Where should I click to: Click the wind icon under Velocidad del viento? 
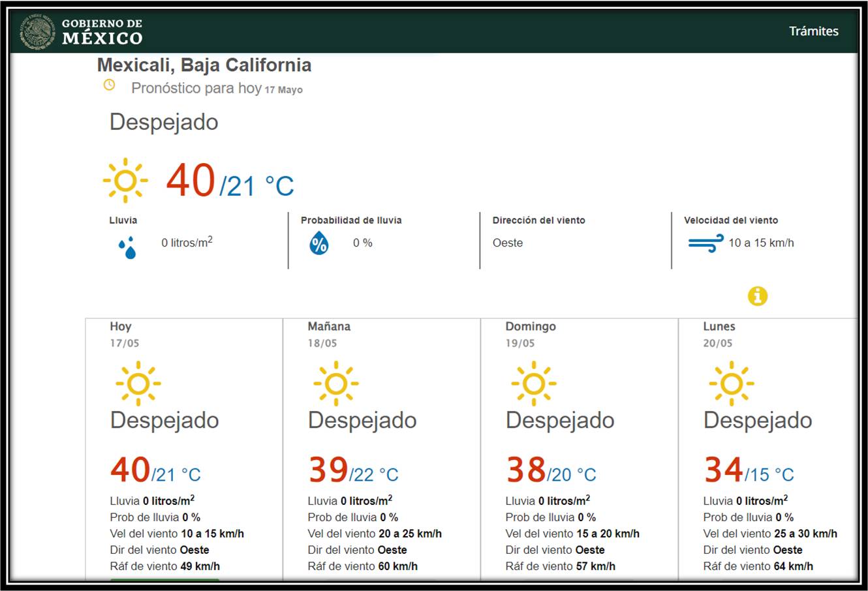pyautogui.click(x=705, y=243)
